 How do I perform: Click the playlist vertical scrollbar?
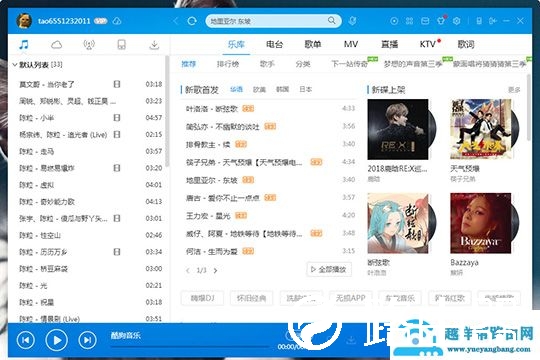pos(167,111)
